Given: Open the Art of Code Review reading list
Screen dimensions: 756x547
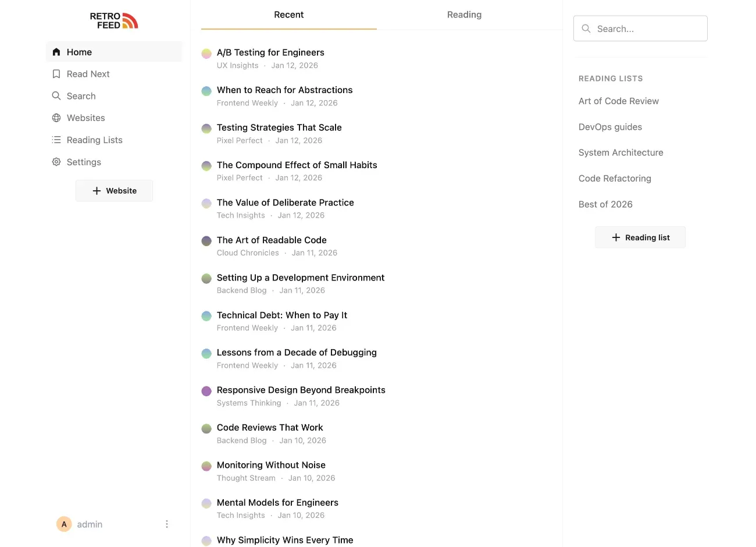Looking at the screenshot, I should (x=618, y=101).
